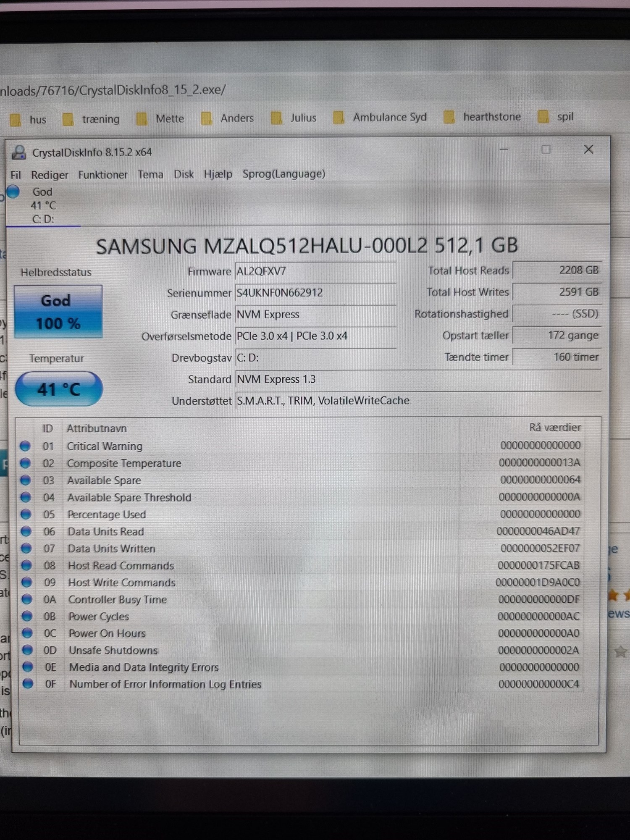Screen dimensions: 630x840
Task: Click the Firmware field AL2QFXV7
Action: (315, 271)
